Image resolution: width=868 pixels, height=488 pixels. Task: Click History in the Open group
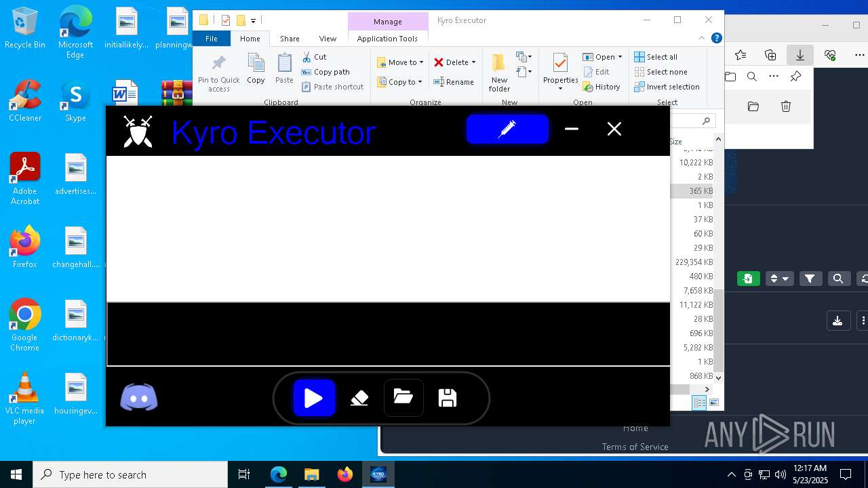coord(601,87)
